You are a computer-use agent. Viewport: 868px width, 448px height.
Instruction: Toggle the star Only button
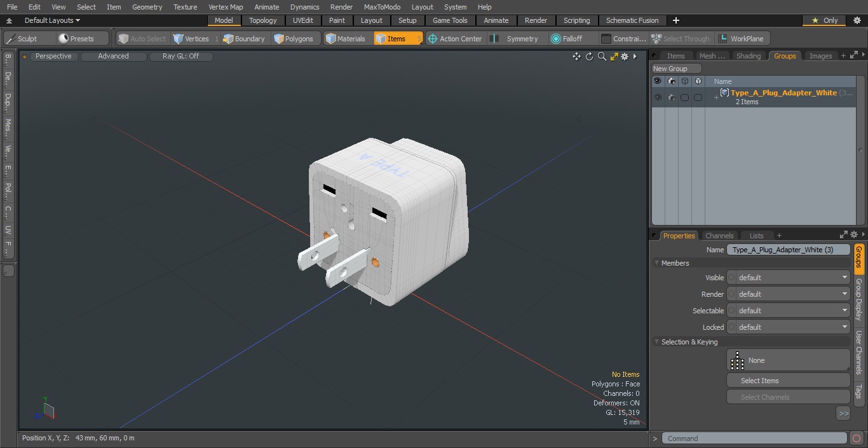(824, 20)
